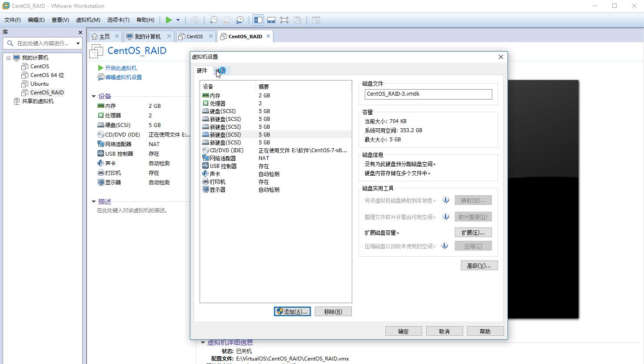Click the USB 控制器 icon in dialog list
This screenshot has height=364, width=644.
tap(206, 166)
